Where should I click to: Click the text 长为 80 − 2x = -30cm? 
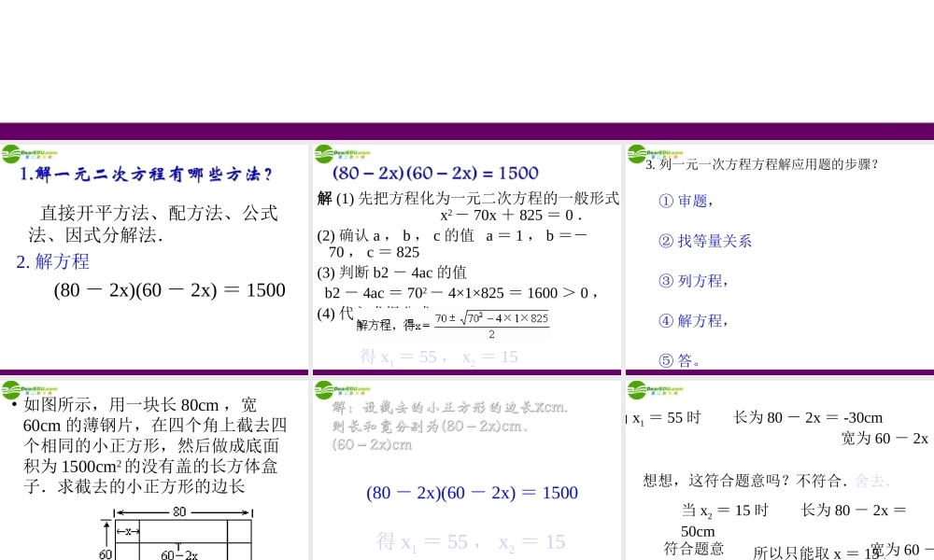pyautogui.click(x=808, y=418)
